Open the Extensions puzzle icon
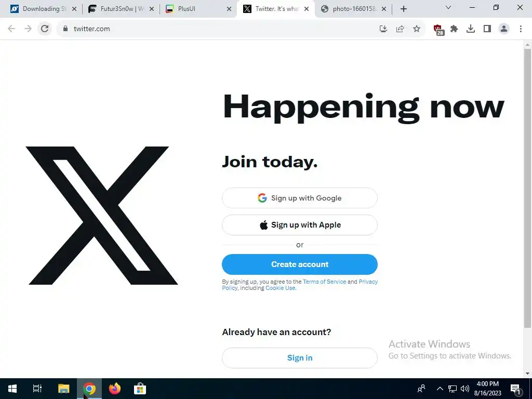532x399 pixels. tap(454, 29)
